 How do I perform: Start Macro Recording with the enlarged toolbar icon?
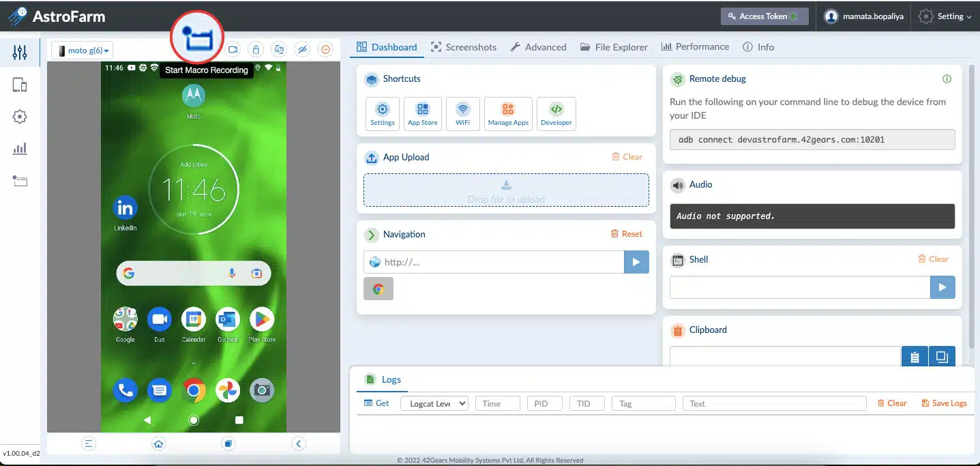pyautogui.click(x=197, y=37)
